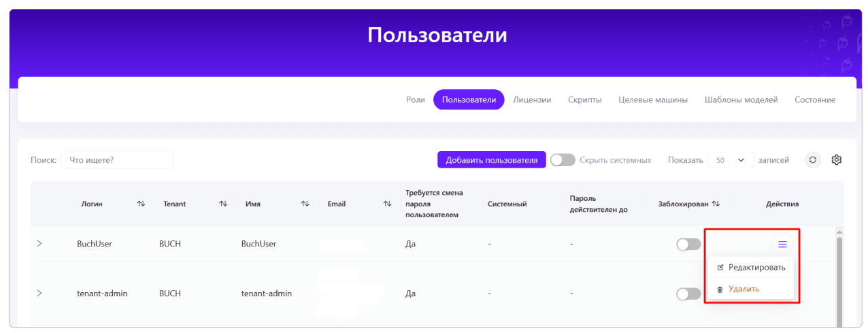Choose Удалить in the actions menu
The height and width of the screenshot is (333, 868).
coord(744,289)
